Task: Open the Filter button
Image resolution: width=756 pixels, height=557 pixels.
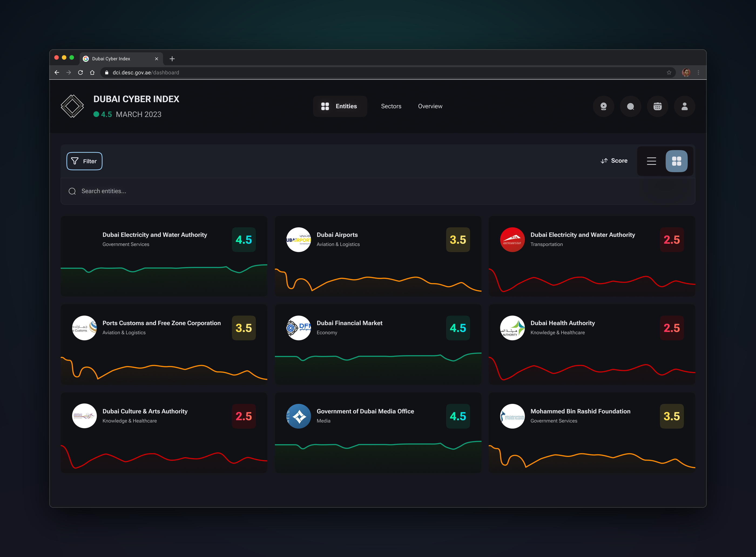Action: [x=84, y=161]
